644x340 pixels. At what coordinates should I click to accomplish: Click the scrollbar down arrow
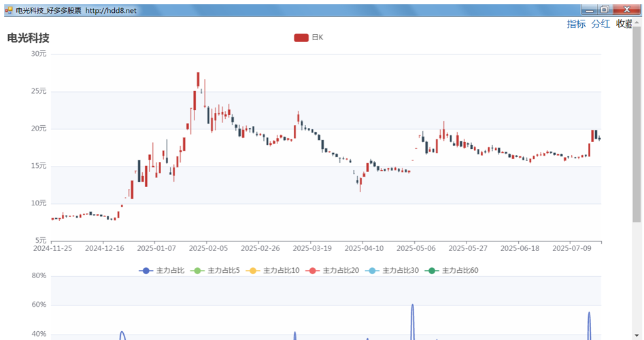tap(637, 335)
